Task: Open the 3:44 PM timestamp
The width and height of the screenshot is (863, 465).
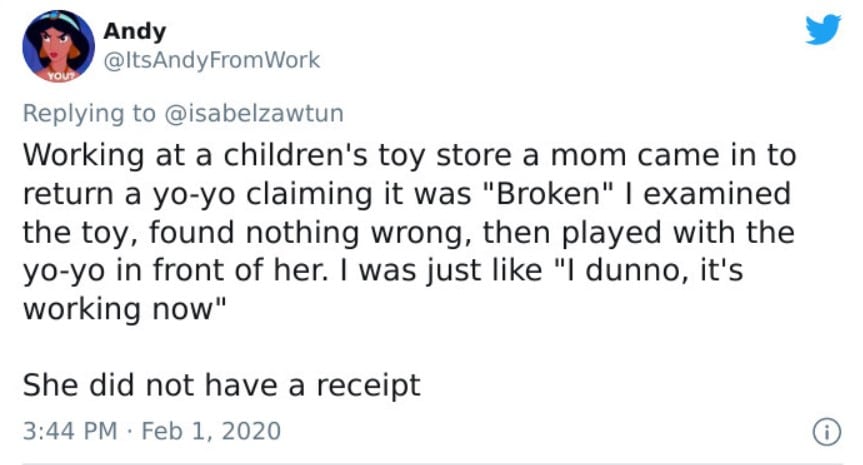Action: pyautogui.click(x=70, y=431)
